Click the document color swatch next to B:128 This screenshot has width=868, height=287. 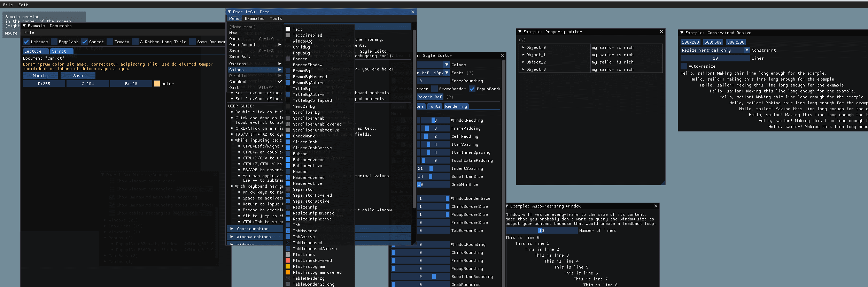pyautogui.click(x=157, y=84)
